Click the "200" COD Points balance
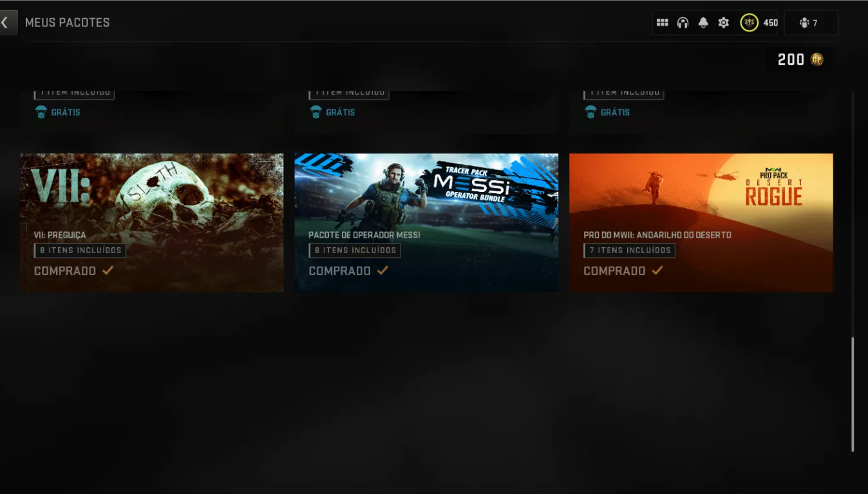868x494 pixels. 791,60
